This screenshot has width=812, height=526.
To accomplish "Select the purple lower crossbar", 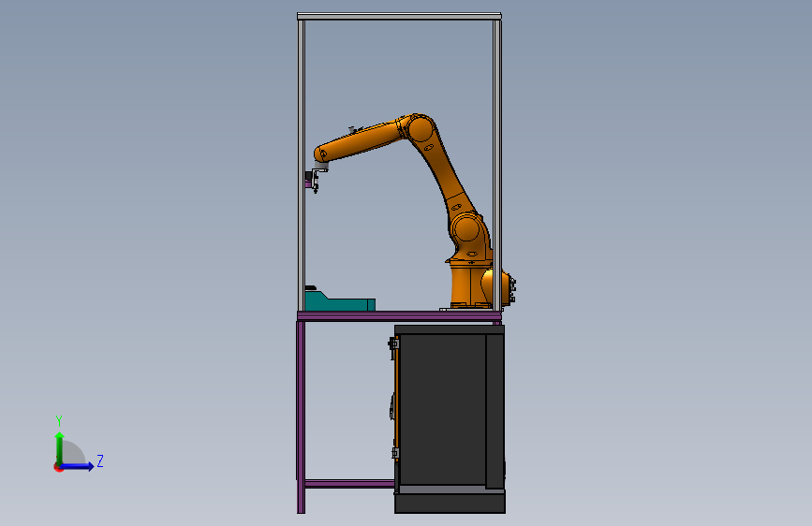I will pos(349,484).
